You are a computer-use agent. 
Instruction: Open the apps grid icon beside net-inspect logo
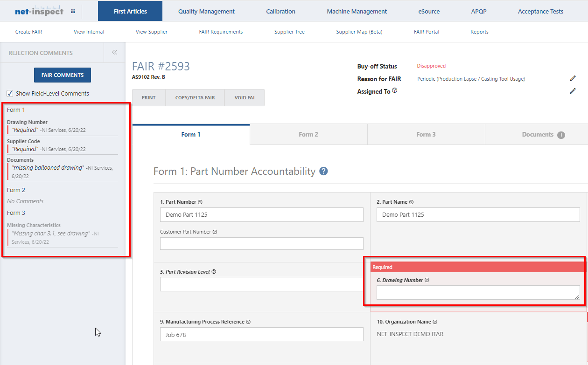[x=73, y=11]
